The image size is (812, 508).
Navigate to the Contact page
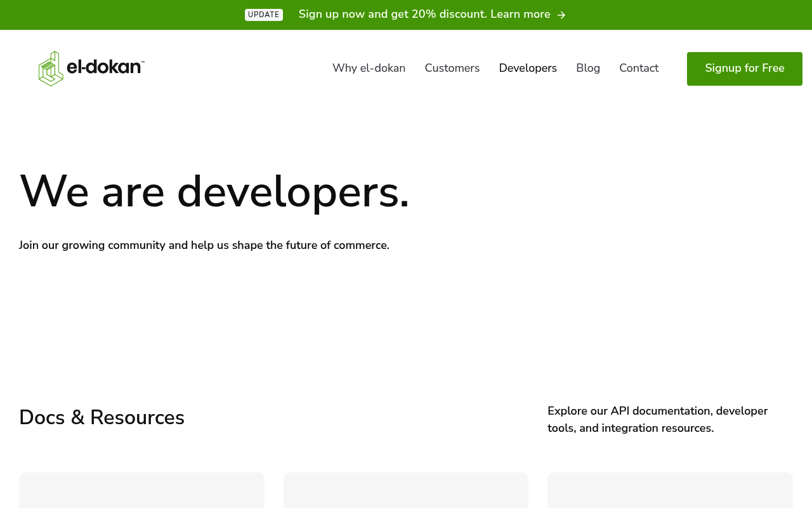pos(639,68)
